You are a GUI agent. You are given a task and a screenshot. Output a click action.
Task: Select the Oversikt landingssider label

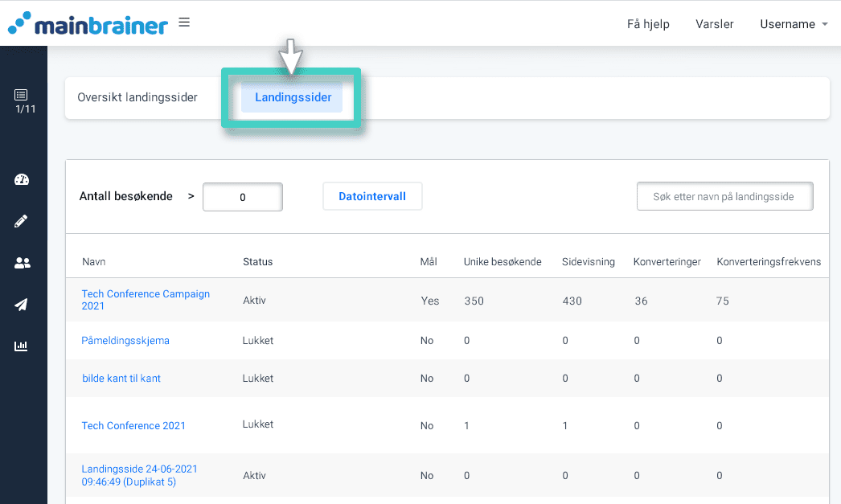click(x=137, y=96)
